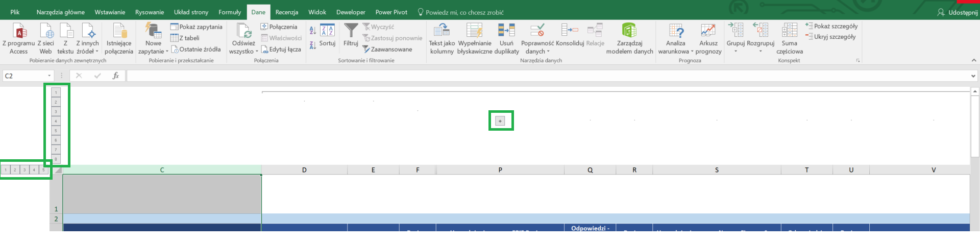This screenshot has height=244, width=980.
Task: Expand the collapsed column group plus button
Action: (x=500, y=121)
